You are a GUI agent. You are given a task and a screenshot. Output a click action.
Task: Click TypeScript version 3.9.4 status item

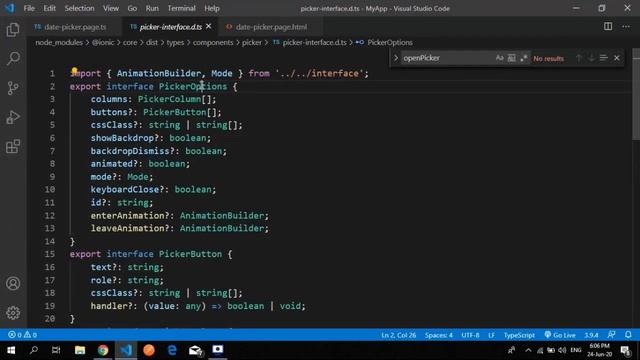591,335
